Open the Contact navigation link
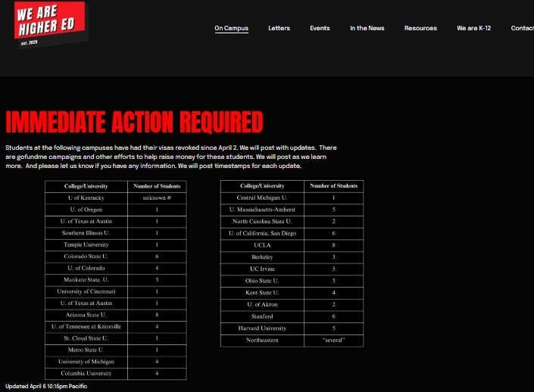 point(522,28)
